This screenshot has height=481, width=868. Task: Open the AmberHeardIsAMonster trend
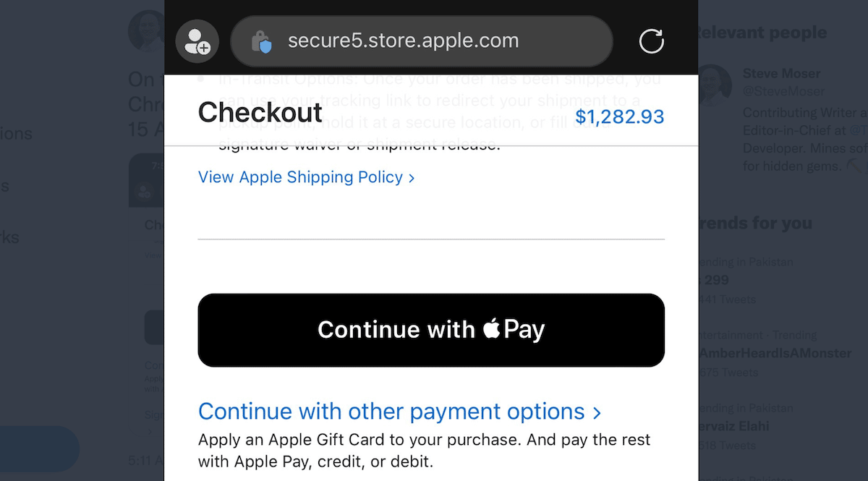[775, 353]
